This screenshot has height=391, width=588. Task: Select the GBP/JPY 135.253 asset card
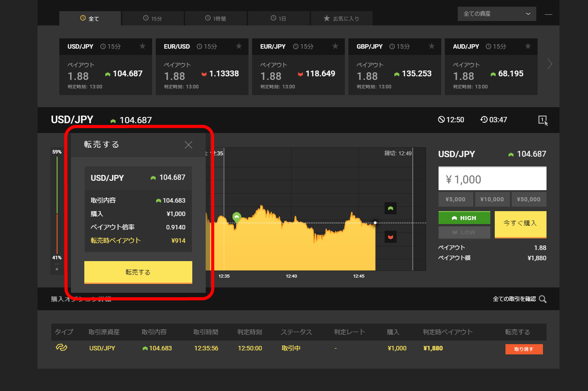coord(395,67)
